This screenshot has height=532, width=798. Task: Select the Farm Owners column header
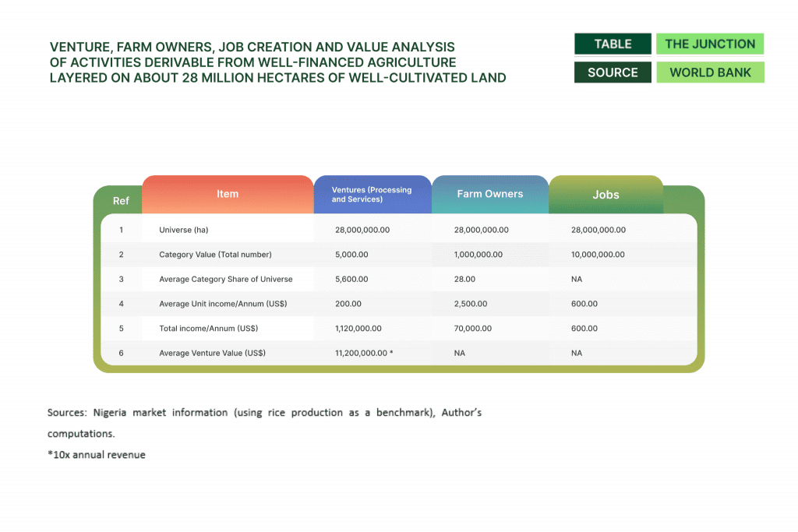490,194
